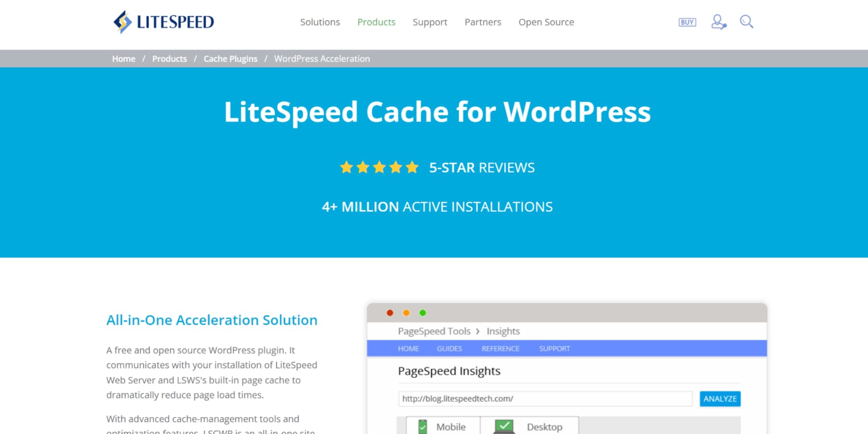Click the green checkmark beside Desktop
The width and height of the screenshot is (868, 434).
[504, 426]
